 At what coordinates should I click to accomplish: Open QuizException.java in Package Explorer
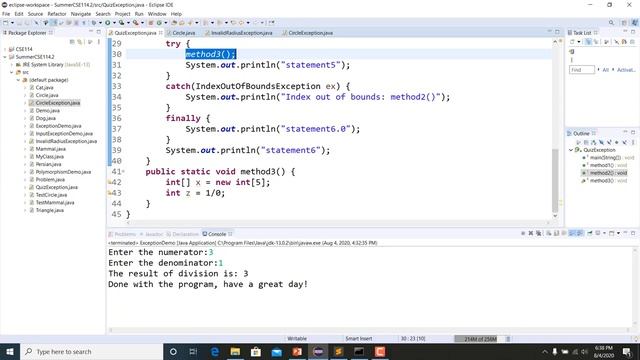[x=56, y=187]
